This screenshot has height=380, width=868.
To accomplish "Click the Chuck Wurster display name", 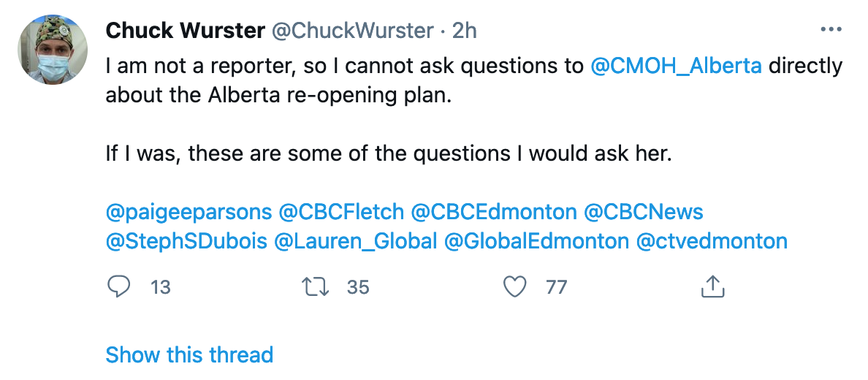I will click(x=186, y=31).
